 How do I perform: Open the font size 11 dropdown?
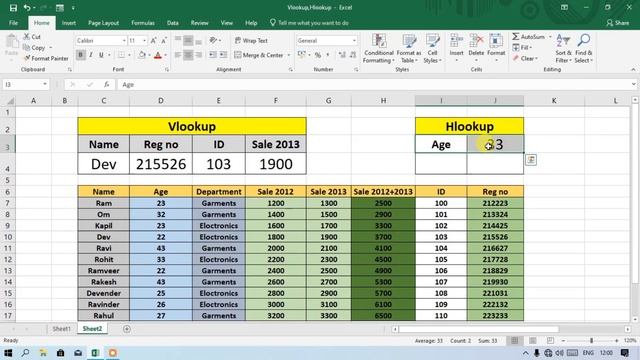[144, 41]
